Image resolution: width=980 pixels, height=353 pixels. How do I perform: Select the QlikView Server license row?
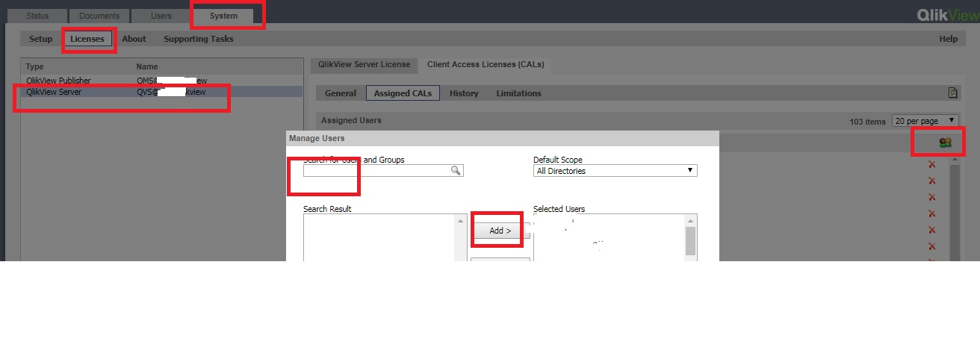tap(161, 92)
